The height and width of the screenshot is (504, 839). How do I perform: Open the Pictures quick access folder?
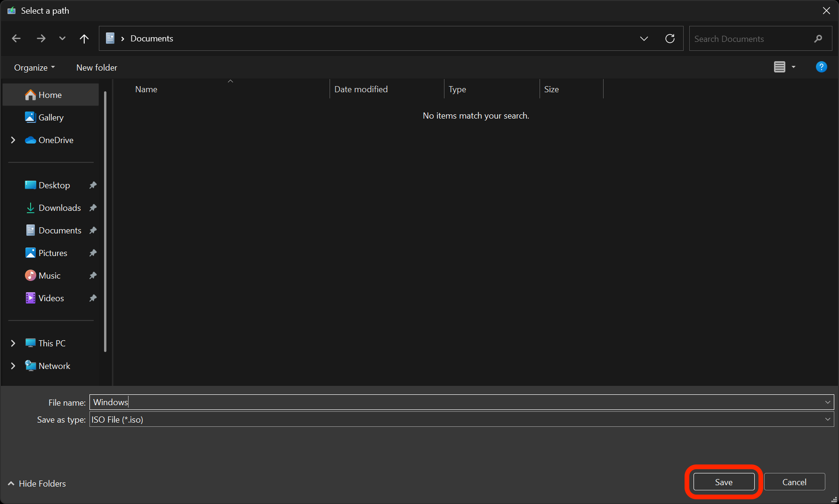[53, 253]
